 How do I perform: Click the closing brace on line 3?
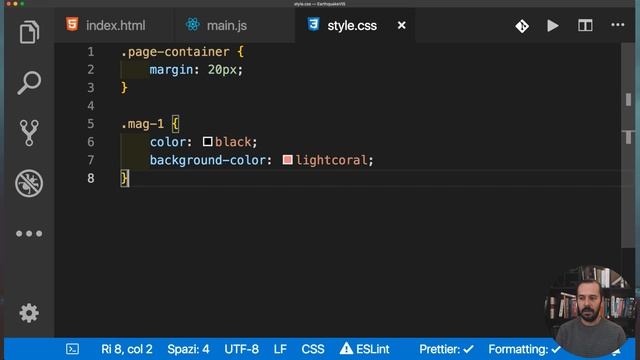click(124, 88)
